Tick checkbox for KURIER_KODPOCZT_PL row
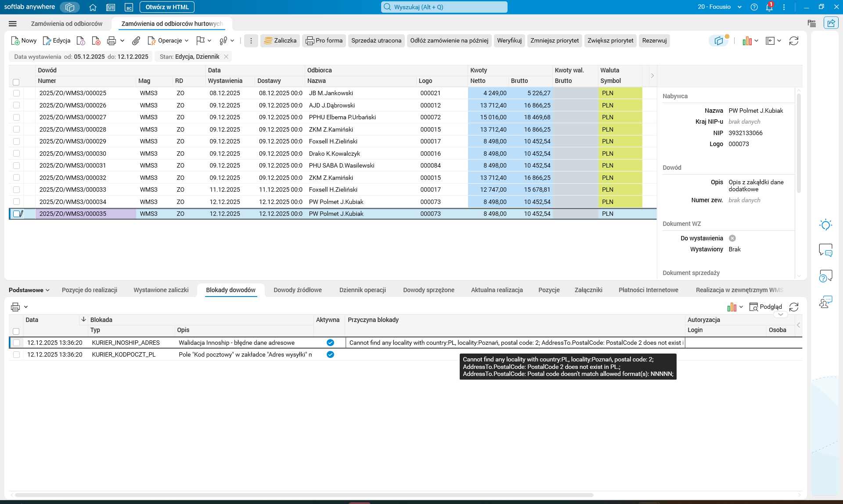The image size is (843, 504). click(16, 354)
